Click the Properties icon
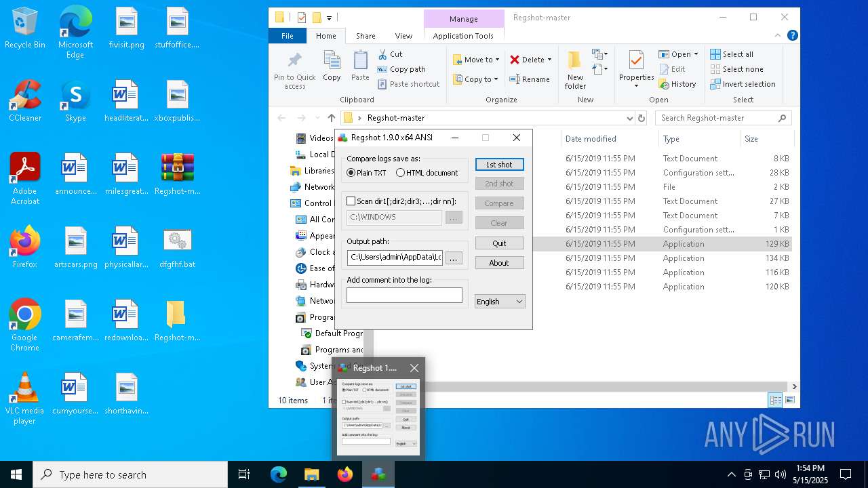This screenshot has height=488, width=868. 636,60
